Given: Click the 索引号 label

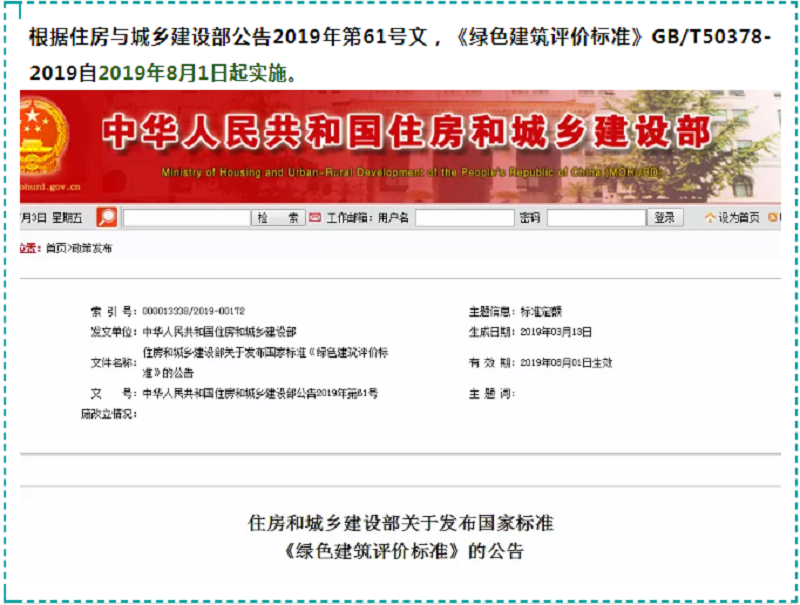Looking at the screenshot, I should (x=113, y=311).
